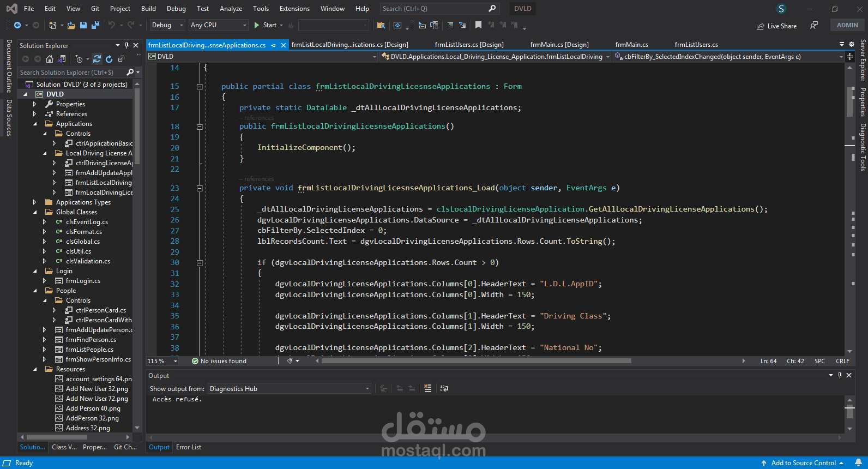The width and height of the screenshot is (868, 469).
Task: Click the Solution Explorer search magnifier icon
Action: click(130, 72)
